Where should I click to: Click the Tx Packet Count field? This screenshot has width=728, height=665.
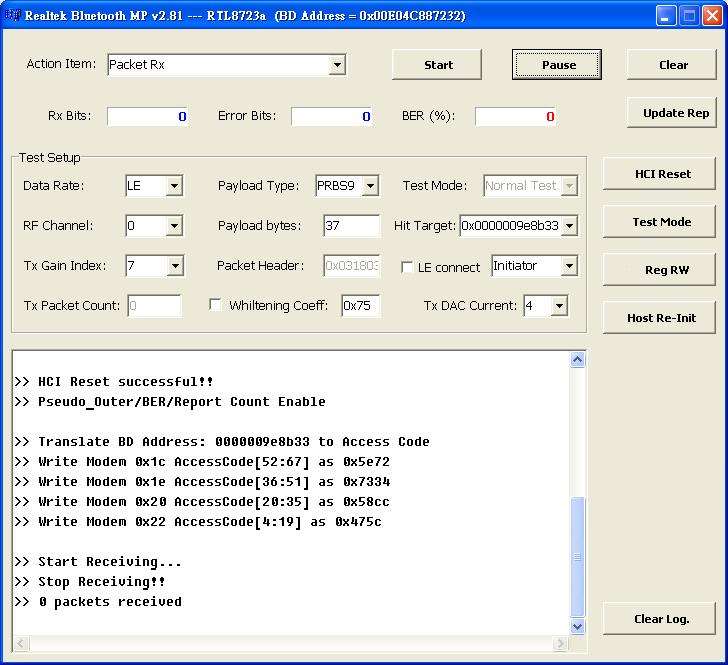click(154, 306)
